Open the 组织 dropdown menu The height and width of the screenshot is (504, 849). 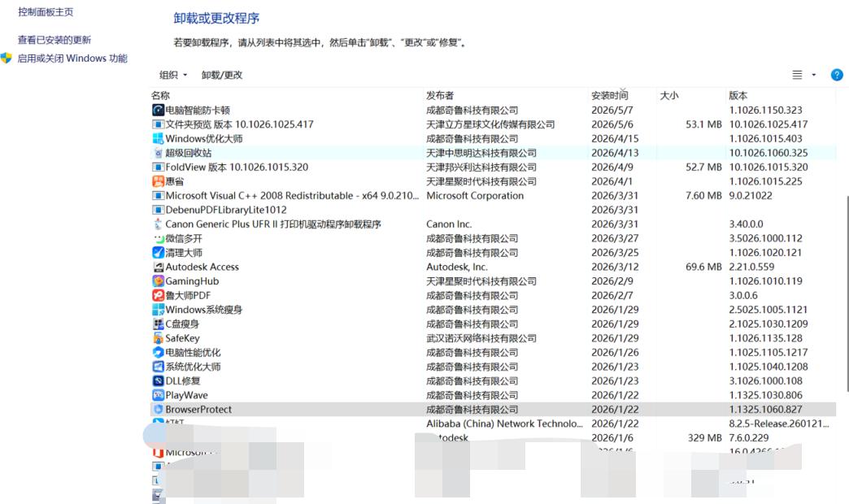coord(172,75)
